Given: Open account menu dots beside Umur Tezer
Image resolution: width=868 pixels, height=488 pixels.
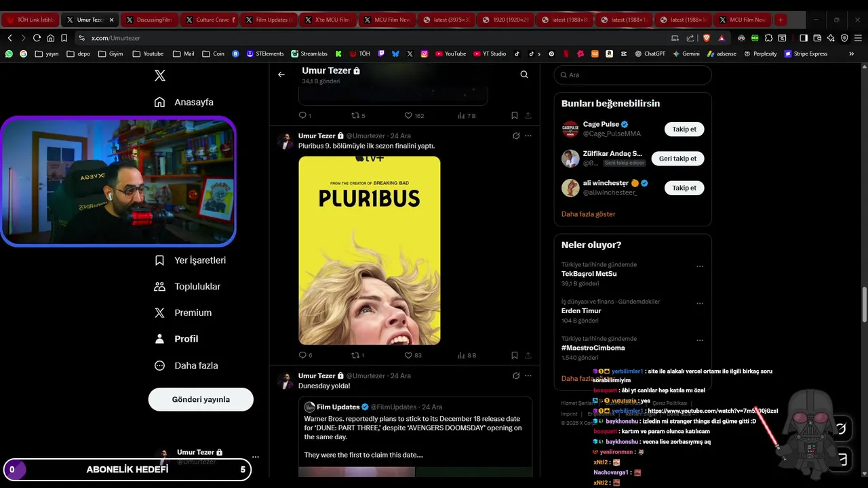Looking at the screenshot, I should (256, 457).
